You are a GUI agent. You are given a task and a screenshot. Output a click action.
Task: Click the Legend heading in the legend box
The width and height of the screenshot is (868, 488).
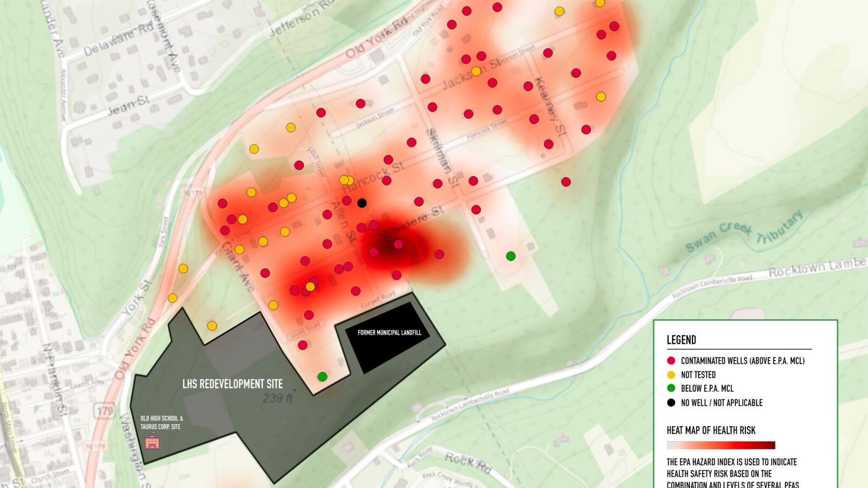tap(681, 340)
